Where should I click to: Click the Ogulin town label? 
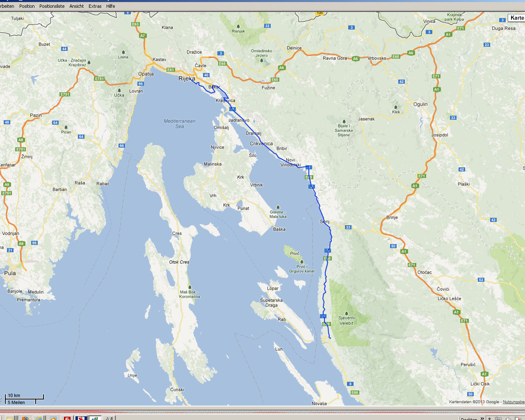tap(420, 104)
